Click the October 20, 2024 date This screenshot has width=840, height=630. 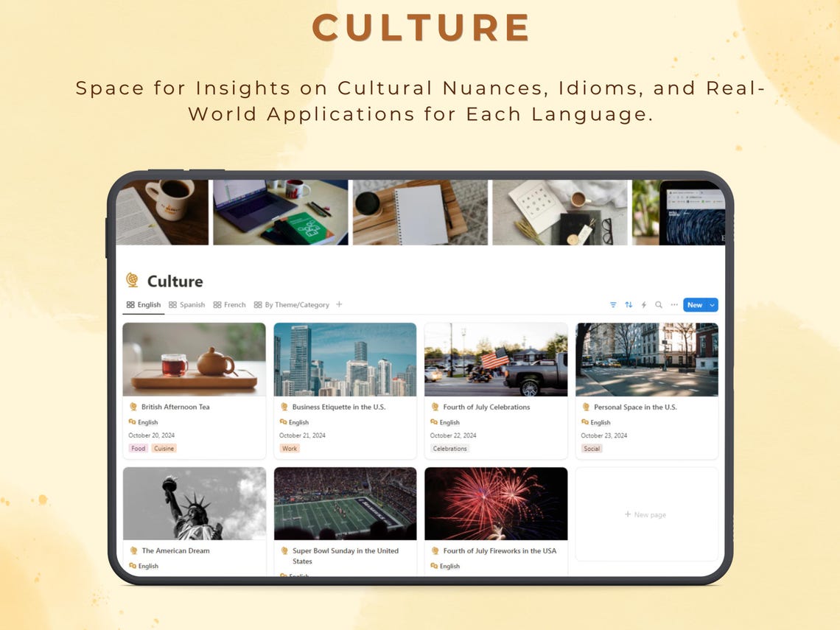(x=152, y=435)
